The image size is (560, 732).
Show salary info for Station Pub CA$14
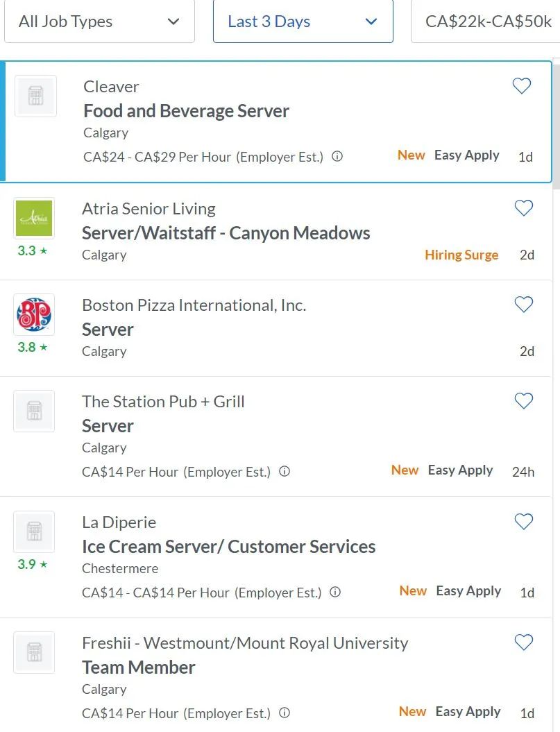(285, 472)
